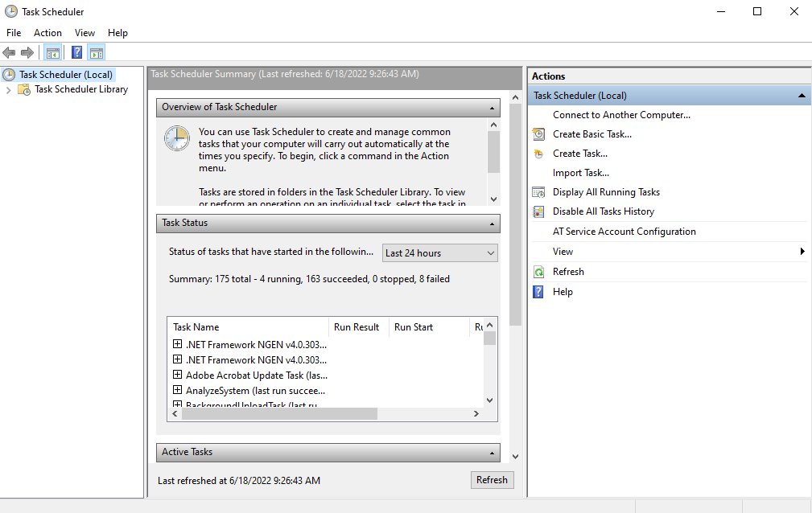Toggle the Show/Hide Console Tree toolbar icon
This screenshot has width=812, height=513.
coord(53,52)
